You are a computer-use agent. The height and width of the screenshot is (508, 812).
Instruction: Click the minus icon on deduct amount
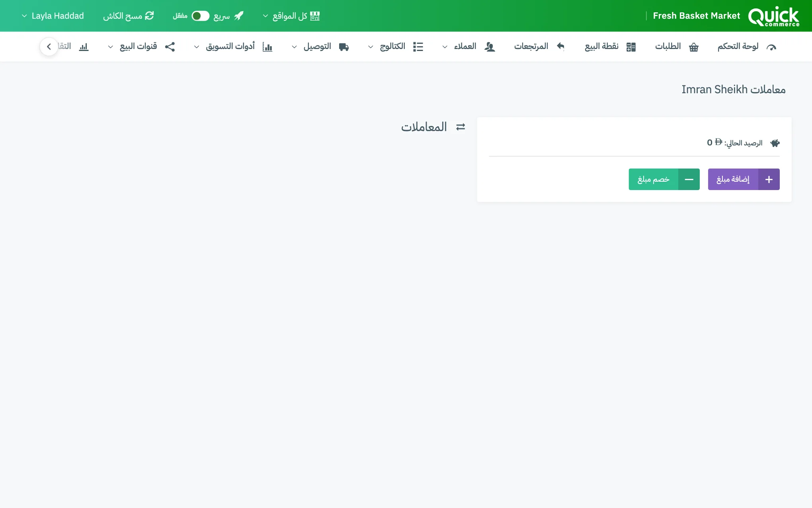coord(689,179)
